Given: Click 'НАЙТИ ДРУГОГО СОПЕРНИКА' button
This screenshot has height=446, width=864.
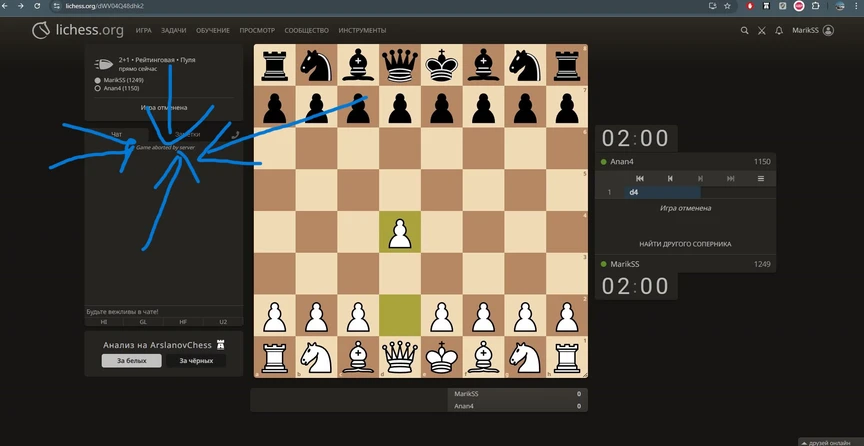Looking at the screenshot, I should pos(685,244).
